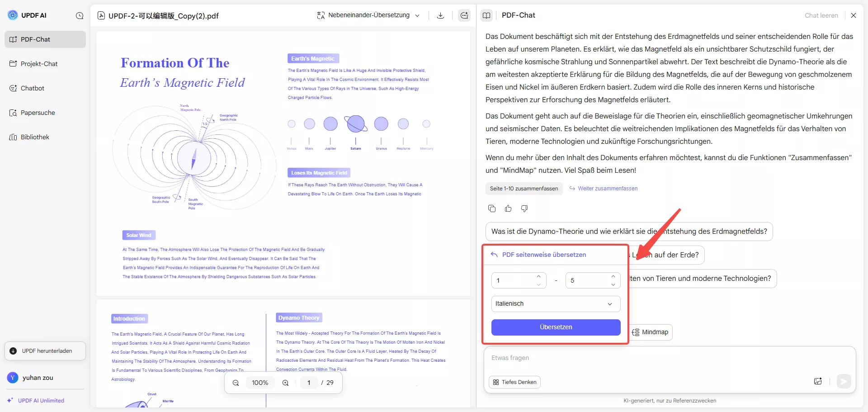868x412 pixels.
Task: Click the Tiefes Denken atom icon
Action: [x=496, y=382]
